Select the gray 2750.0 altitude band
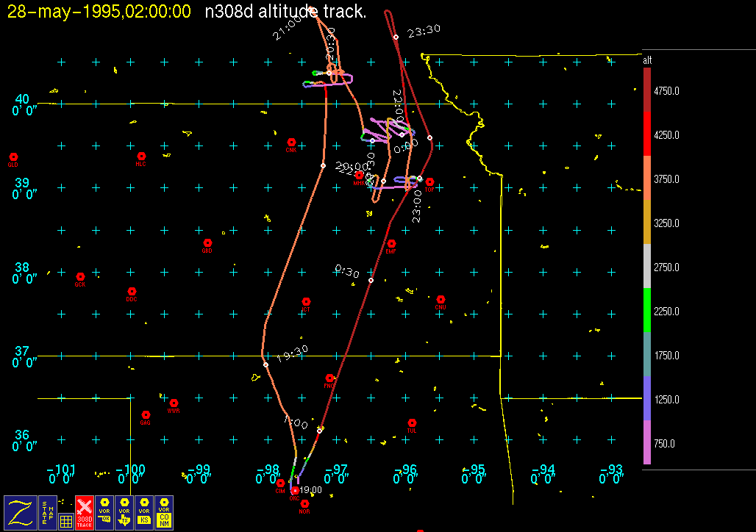The image size is (756, 532). (647, 266)
